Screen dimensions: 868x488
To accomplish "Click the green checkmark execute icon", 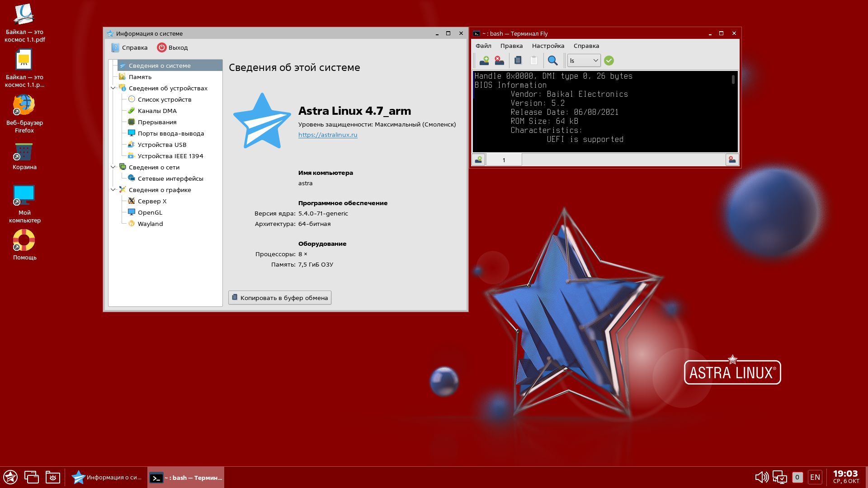I will click(x=609, y=61).
